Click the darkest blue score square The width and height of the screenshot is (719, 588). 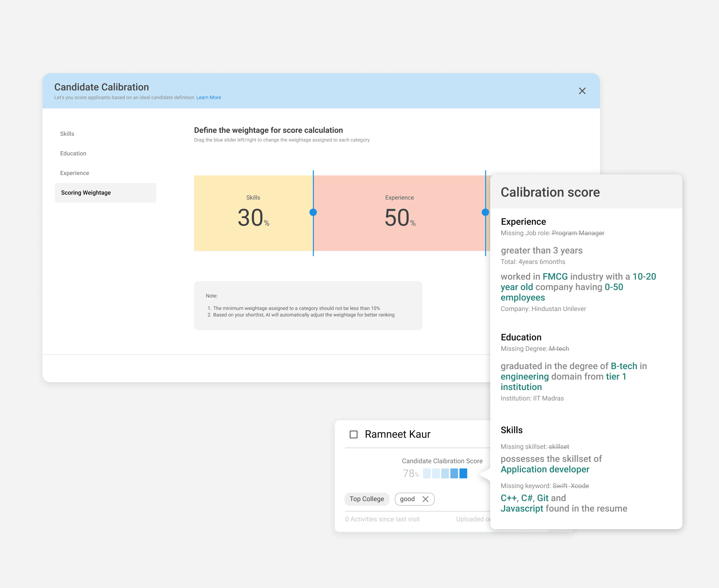click(x=463, y=473)
